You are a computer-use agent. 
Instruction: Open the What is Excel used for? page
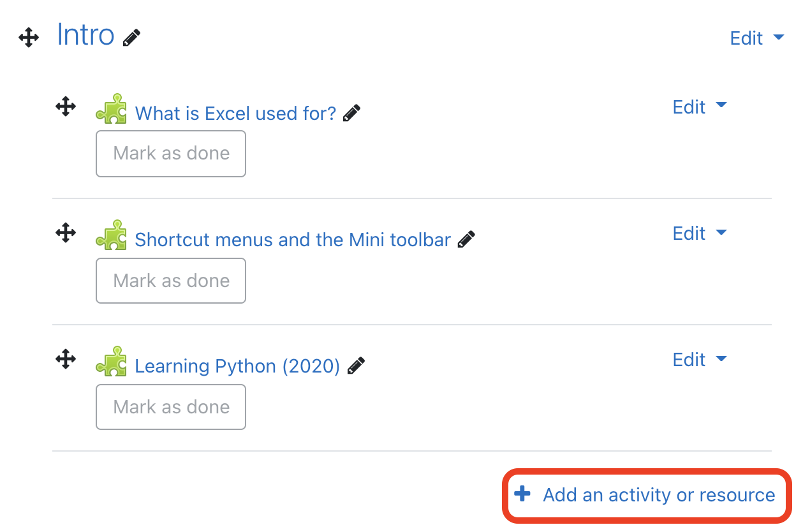click(x=235, y=112)
